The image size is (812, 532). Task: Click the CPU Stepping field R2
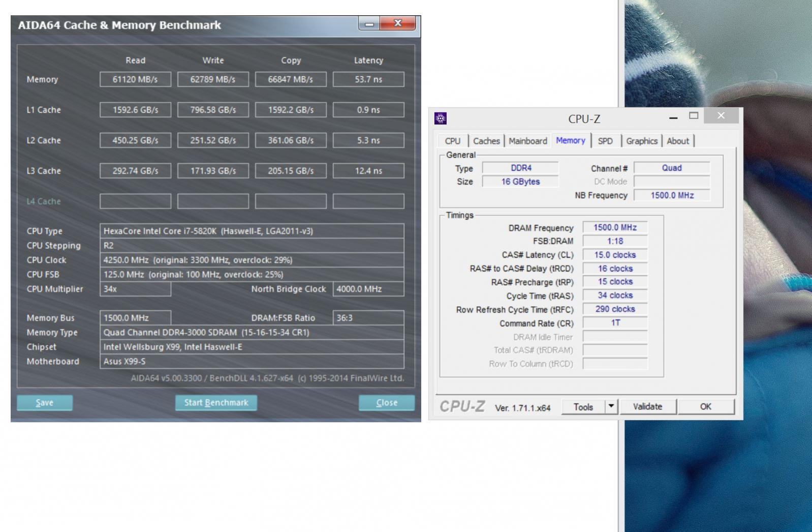[x=252, y=245]
